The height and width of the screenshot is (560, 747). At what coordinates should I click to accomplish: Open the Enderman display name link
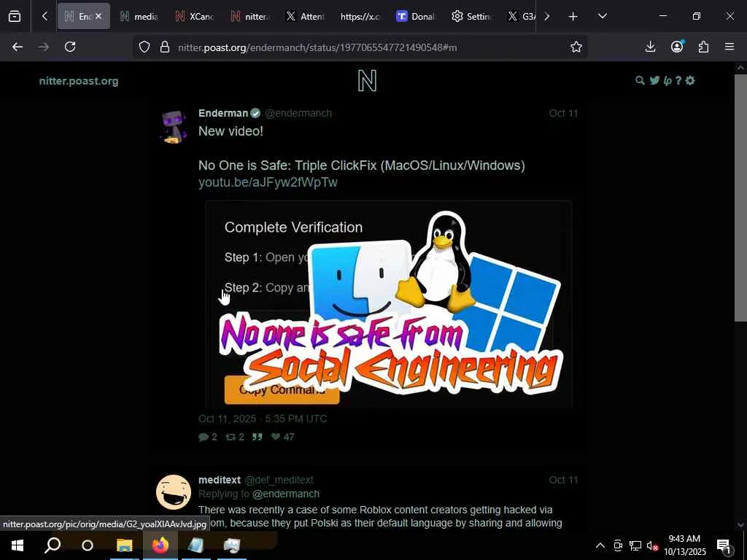[x=223, y=113]
